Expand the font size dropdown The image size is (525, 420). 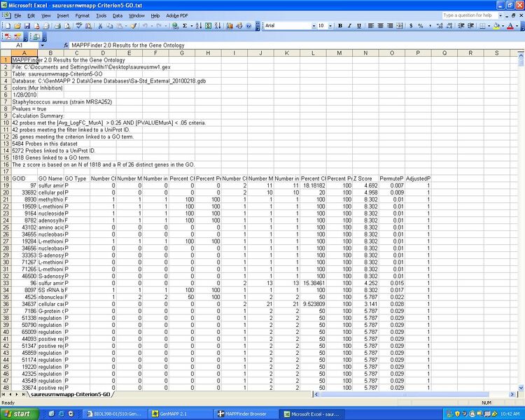click(330, 26)
